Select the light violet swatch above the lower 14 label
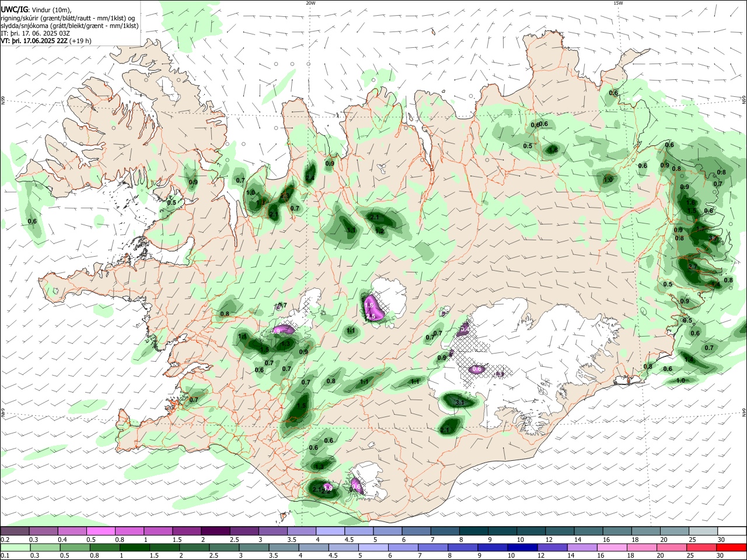 (x=582, y=547)
